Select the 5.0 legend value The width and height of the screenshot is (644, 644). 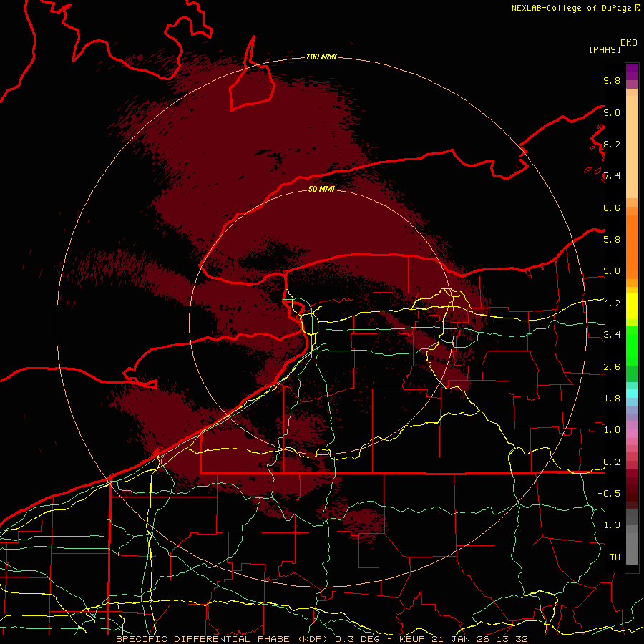tap(612, 271)
